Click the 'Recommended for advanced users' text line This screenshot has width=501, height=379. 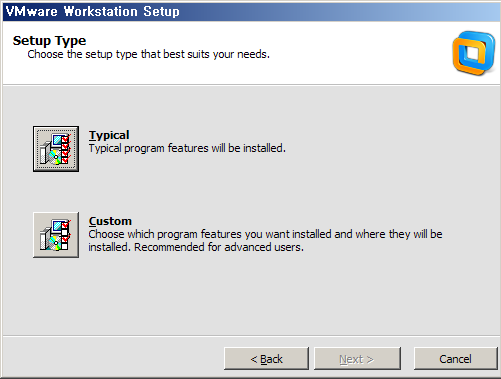pyautogui.click(x=219, y=247)
